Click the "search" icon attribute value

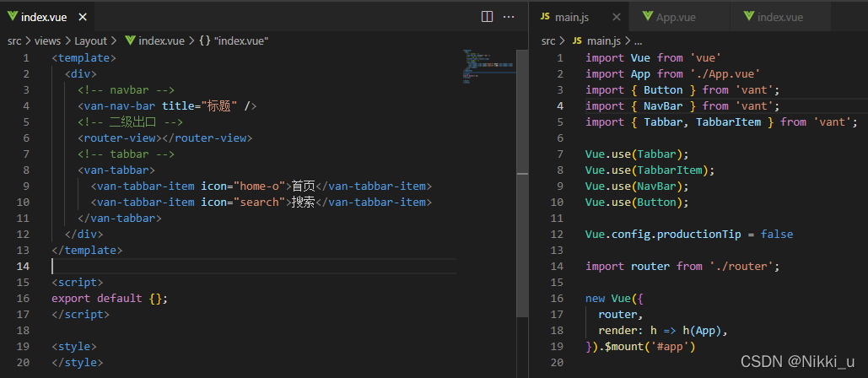[260, 202]
